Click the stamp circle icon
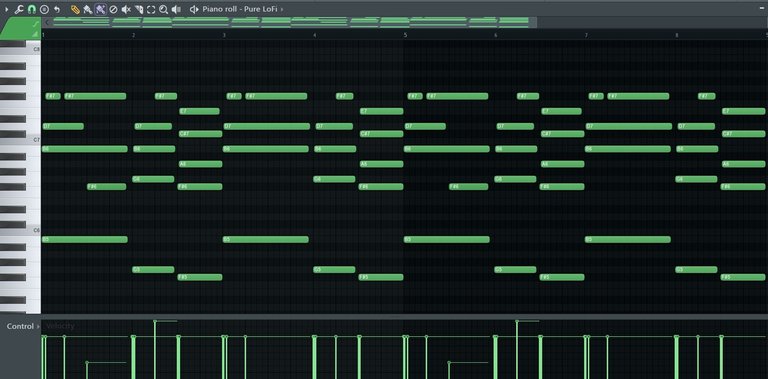This screenshot has width=768, height=379. tap(45, 9)
